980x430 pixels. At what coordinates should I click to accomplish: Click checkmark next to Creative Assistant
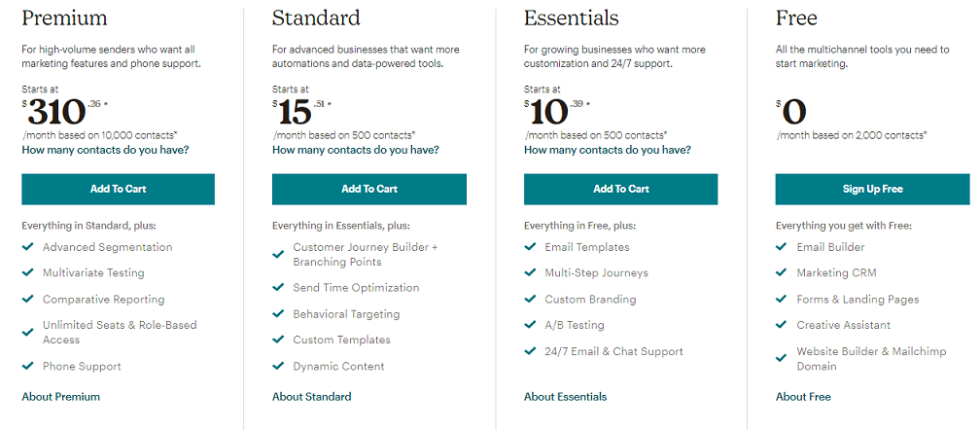pyautogui.click(x=782, y=325)
